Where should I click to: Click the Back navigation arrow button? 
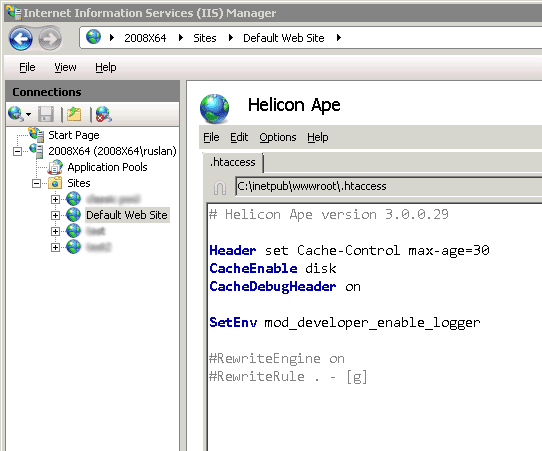(21, 38)
